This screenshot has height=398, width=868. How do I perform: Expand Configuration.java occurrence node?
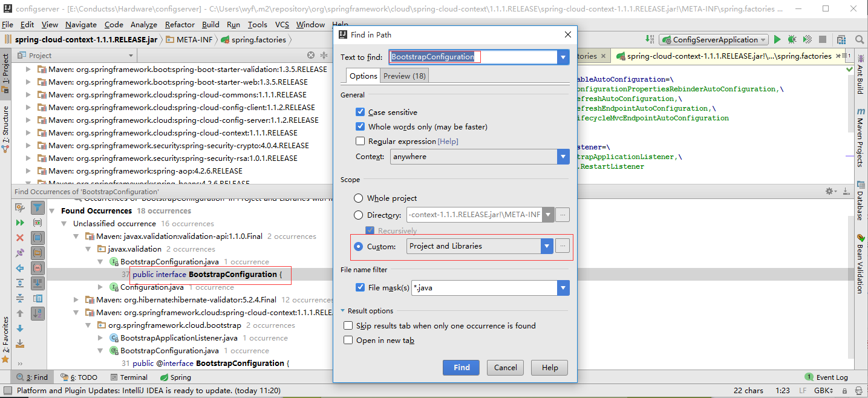pos(100,287)
